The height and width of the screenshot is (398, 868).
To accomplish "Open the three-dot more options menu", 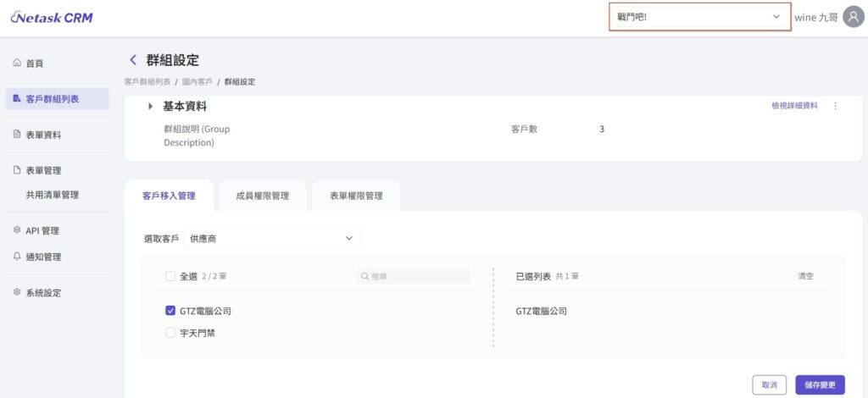I will [835, 106].
